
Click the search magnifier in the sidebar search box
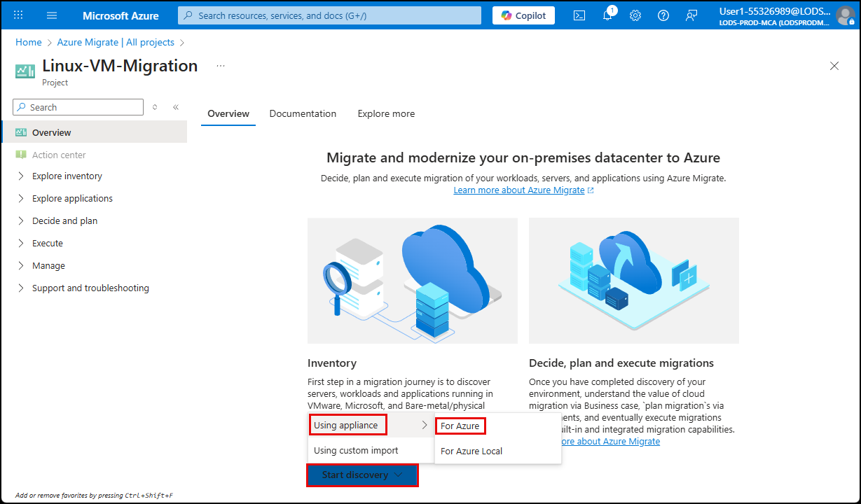pos(22,107)
